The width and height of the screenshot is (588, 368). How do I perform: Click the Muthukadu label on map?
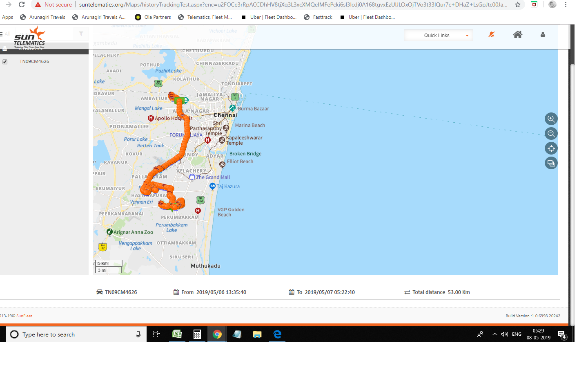click(205, 266)
